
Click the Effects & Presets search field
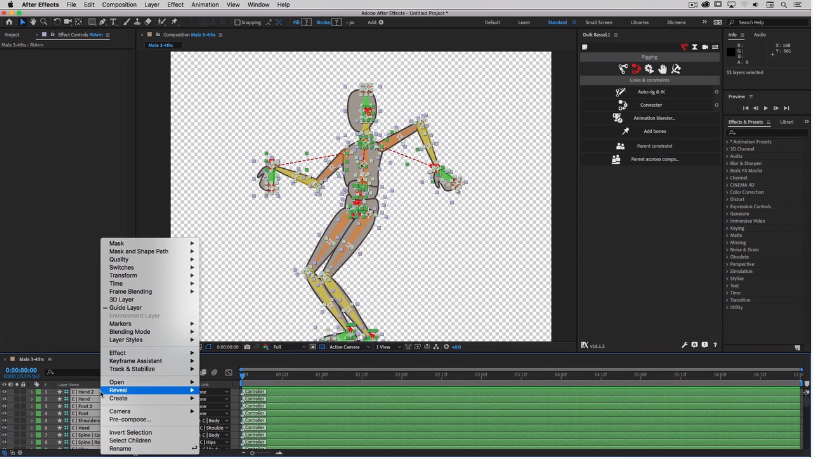[x=765, y=132]
